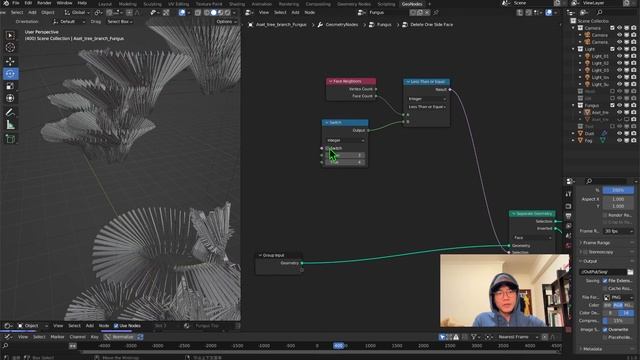The width and height of the screenshot is (640, 360).
Task: Open Less Than or Equal operation dropdown
Action: click(x=427, y=107)
